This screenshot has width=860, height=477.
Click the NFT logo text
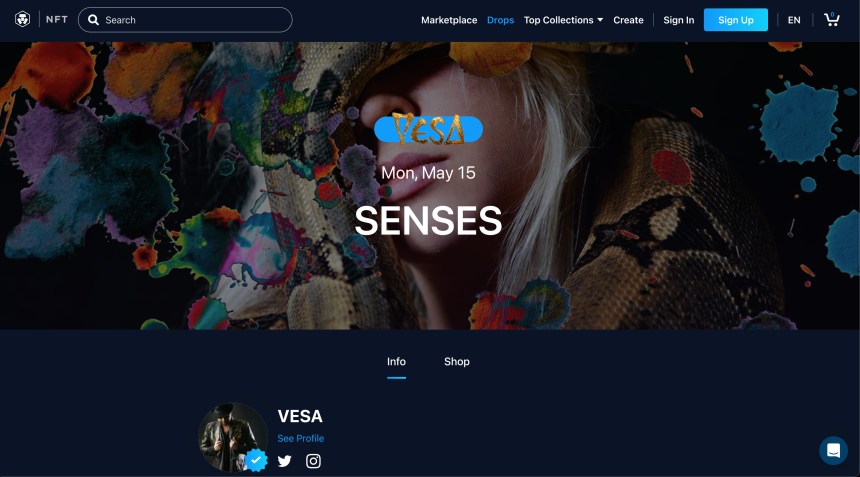pyautogui.click(x=56, y=20)
